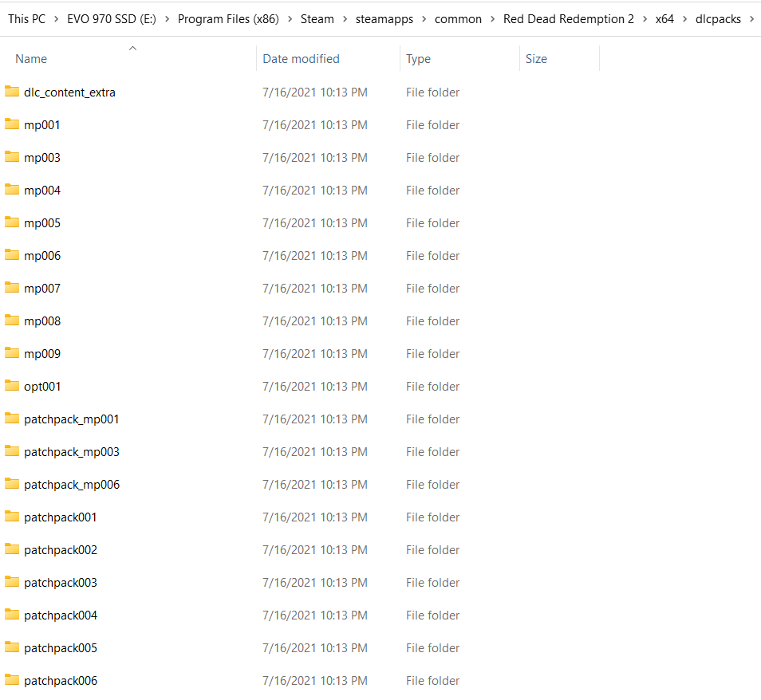The width and height of the screenshot is (761, 700).
Task: Select the patchpack003 folder name
Action: [61, 583]
